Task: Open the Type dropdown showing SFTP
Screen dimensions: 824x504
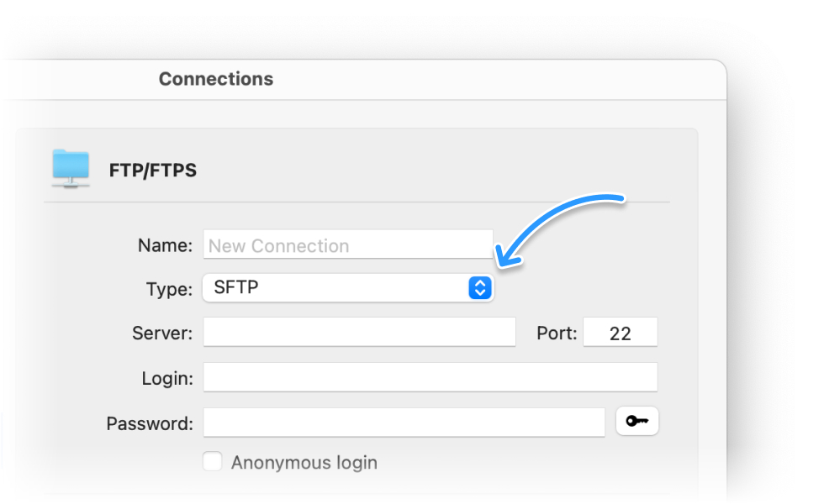Action: pos(336,288)
